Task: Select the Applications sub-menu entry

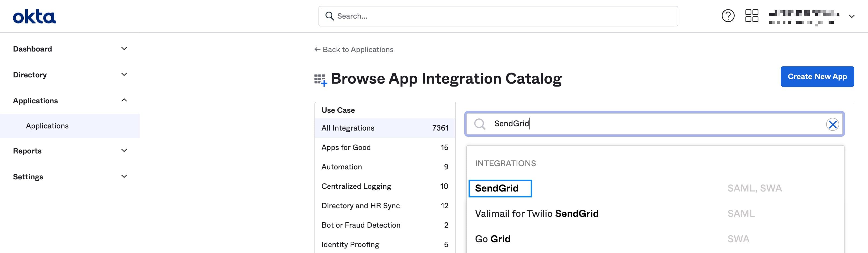Action: (x=47, y=126)
